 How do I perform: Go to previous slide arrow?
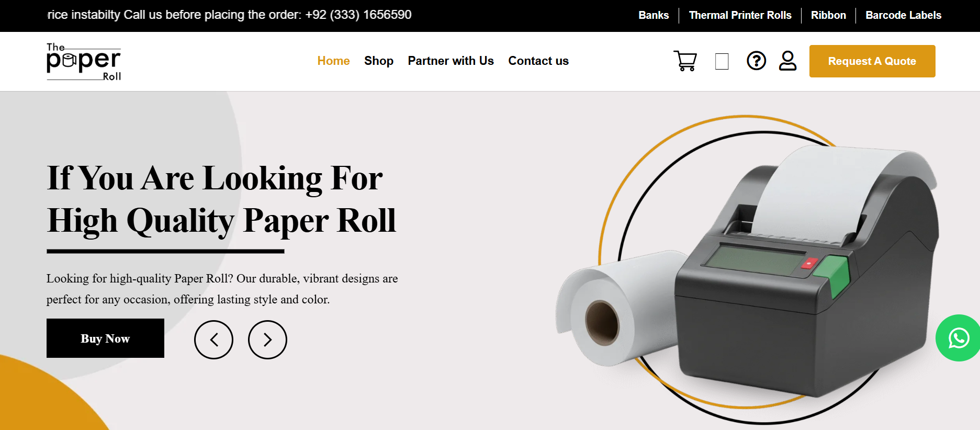tap(213, 340)
